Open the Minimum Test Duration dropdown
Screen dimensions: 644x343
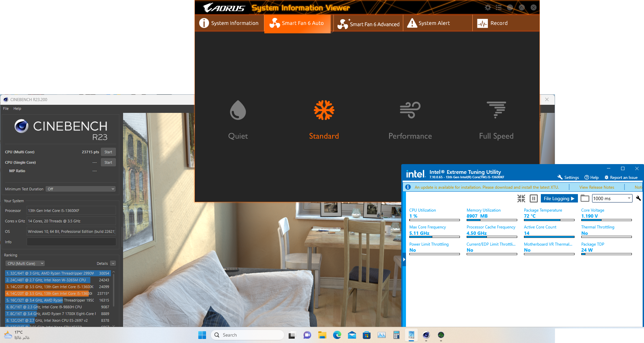tap(81, 189)
